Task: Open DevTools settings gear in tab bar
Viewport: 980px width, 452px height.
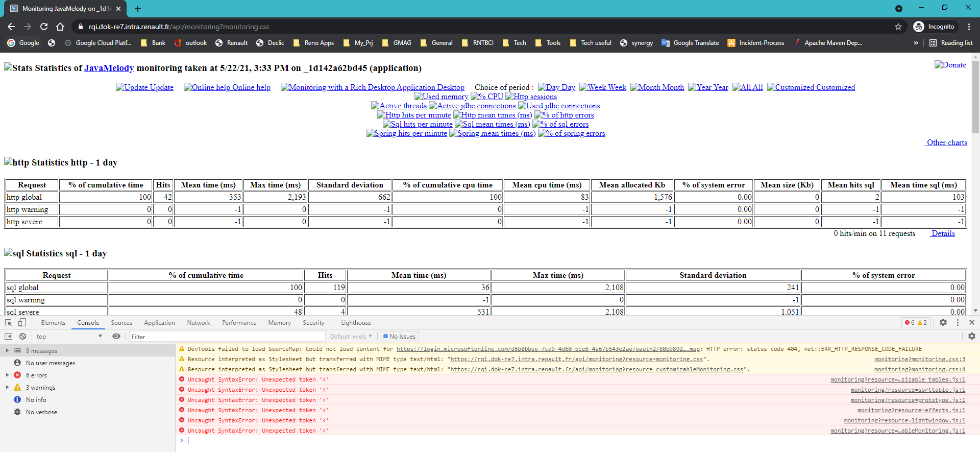Action: point(943,323)
